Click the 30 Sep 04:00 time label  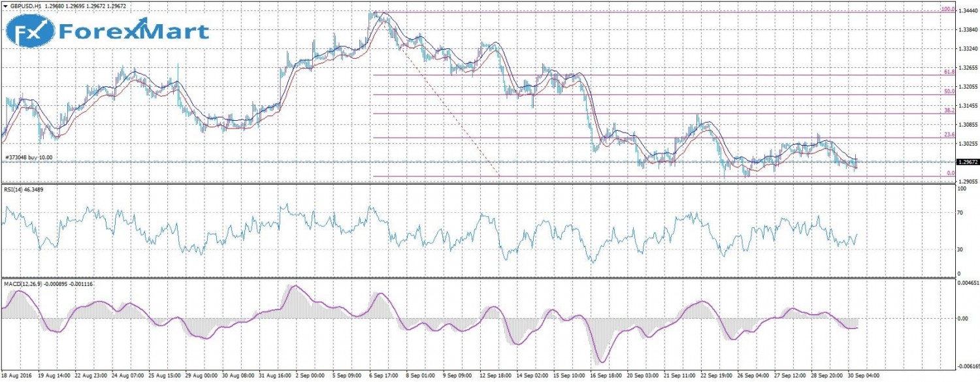(864, 377)
